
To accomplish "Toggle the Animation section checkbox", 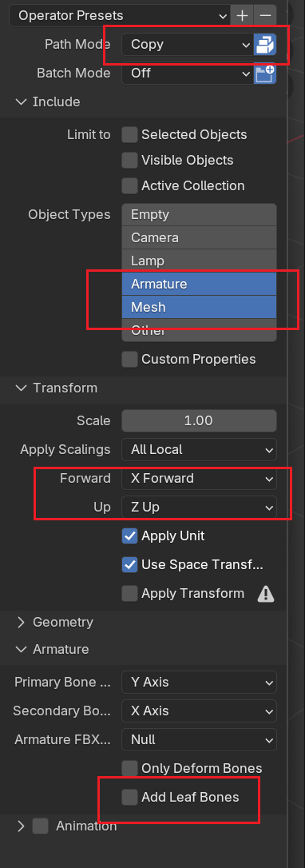I will coord(41,826).
